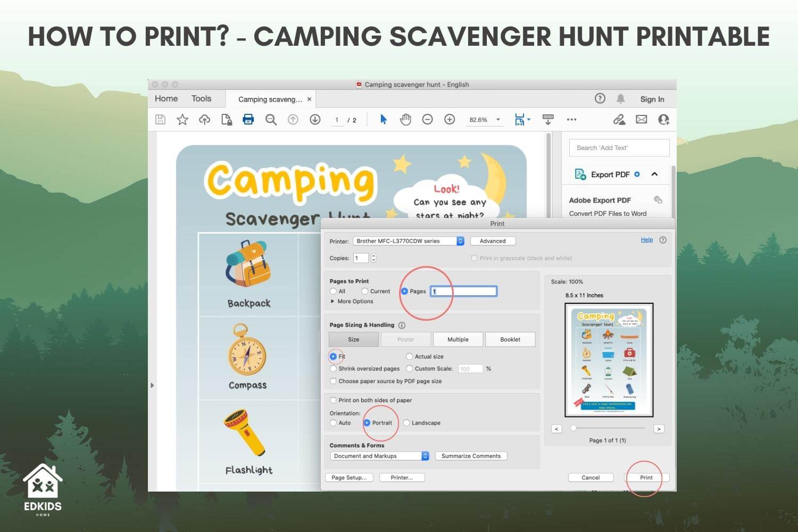Select the Pages radio button under Pages to Print

point(405,291)
